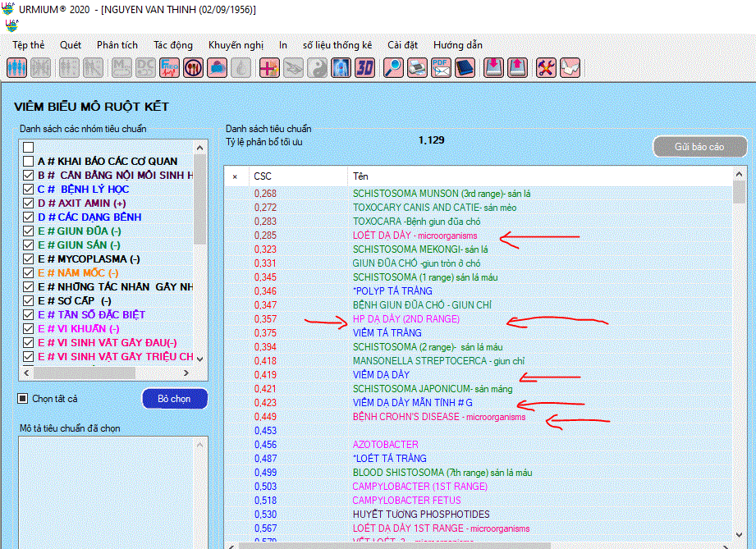Click the printer icon in the toolbar

pos(417,68)
